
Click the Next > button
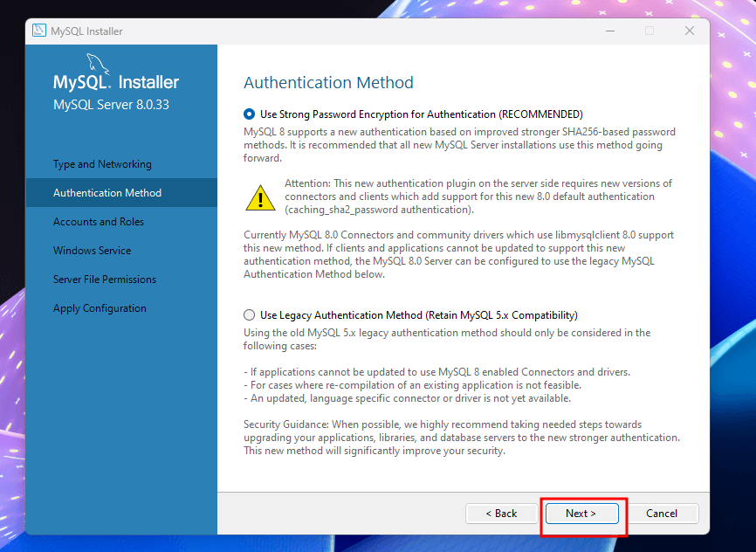(x=581, y=514)
